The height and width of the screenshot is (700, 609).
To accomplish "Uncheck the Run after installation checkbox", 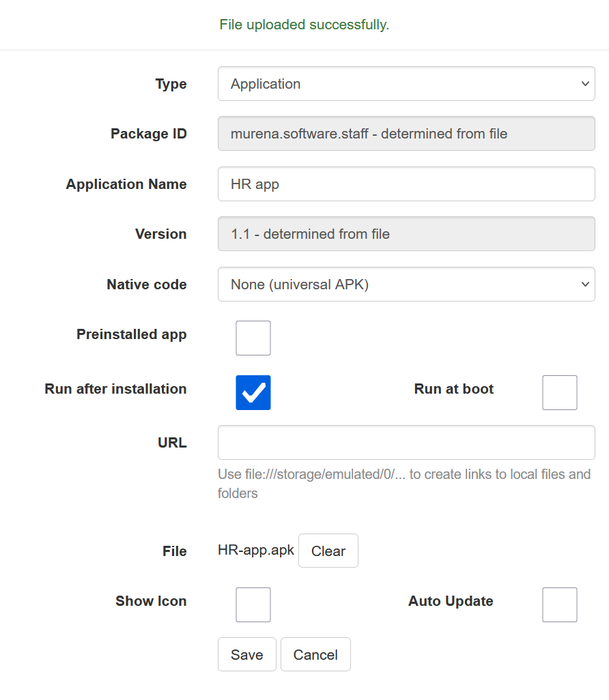I will point(253,393).
